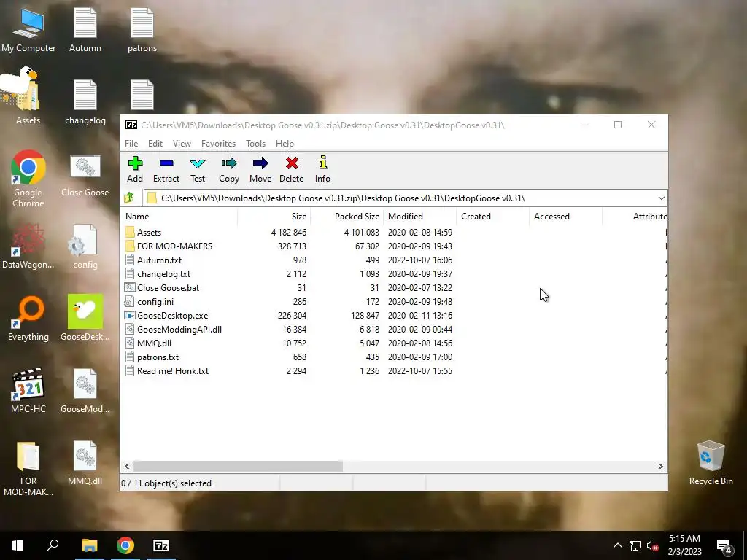Select the DataWagon desktop shortcut

[28, 246]
